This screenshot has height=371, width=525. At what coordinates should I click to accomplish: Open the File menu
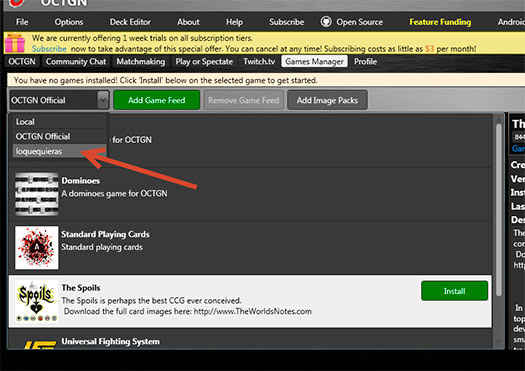[22, 22]
